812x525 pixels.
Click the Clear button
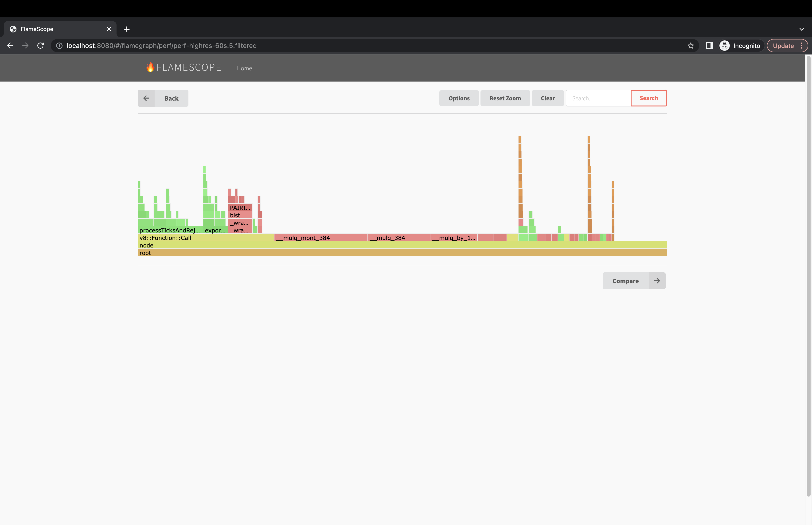(x=547, y=98)
